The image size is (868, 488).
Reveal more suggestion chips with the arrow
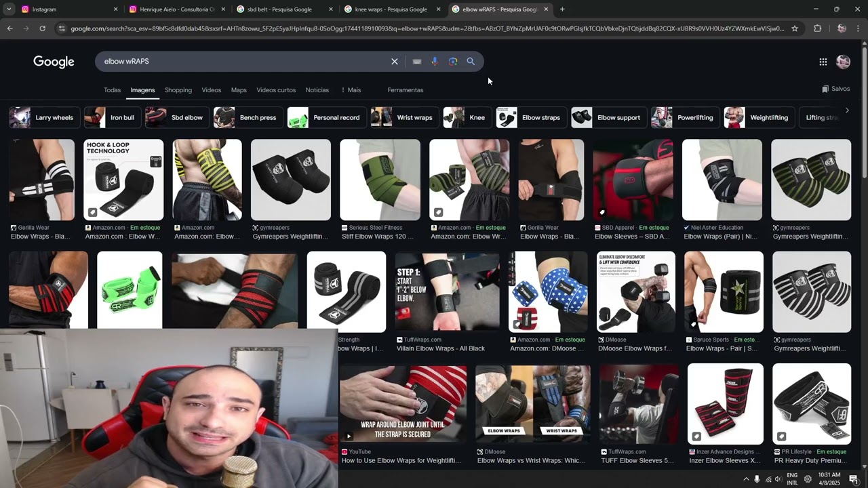[x=847, y=110]
